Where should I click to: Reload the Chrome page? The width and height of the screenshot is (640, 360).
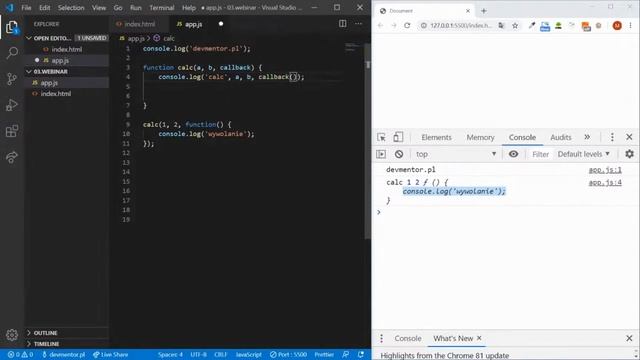point(407,25)
